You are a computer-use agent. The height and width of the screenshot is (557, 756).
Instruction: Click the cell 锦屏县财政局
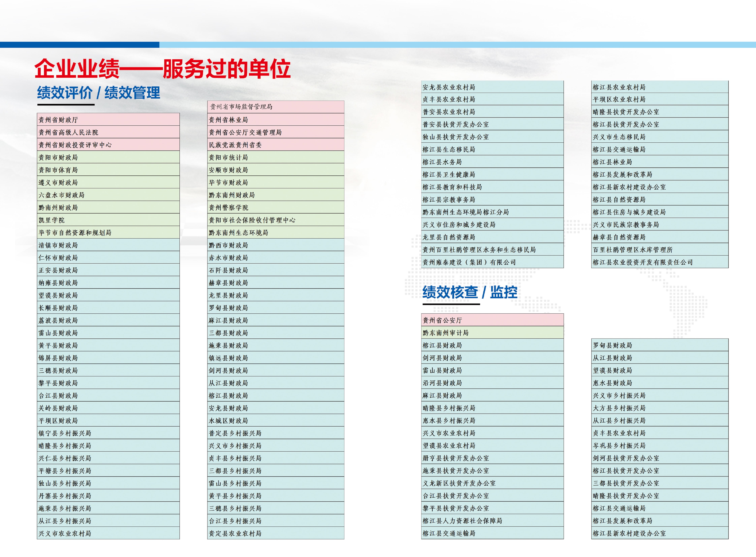[x=108, y=358]
